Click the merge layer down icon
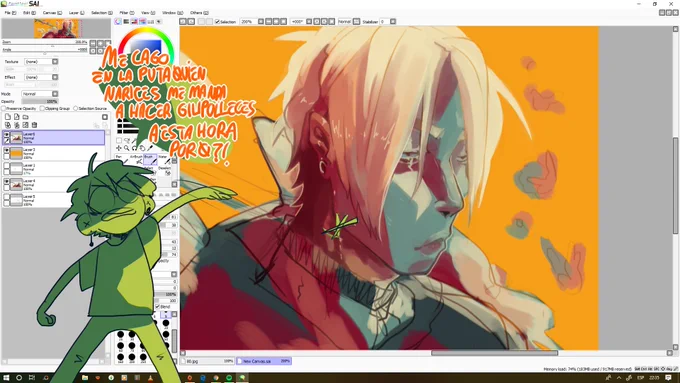This screenshot has height=383, width=680. click(x=16, y=125)
